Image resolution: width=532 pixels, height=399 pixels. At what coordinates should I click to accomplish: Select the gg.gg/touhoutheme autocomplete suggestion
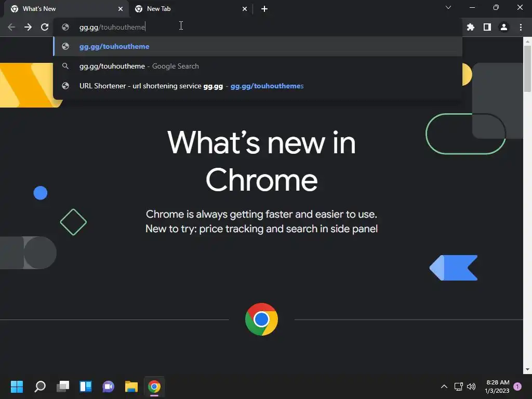coord(258,46)
